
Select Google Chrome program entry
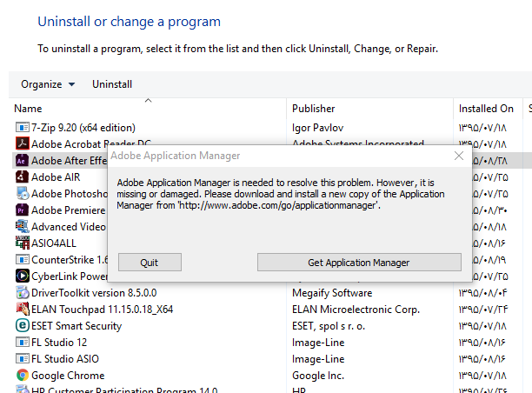pos(68,376)
